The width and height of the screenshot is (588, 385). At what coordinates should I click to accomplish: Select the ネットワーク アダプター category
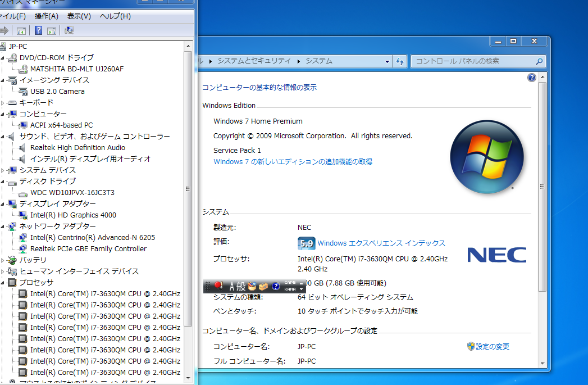coord(57,227)
